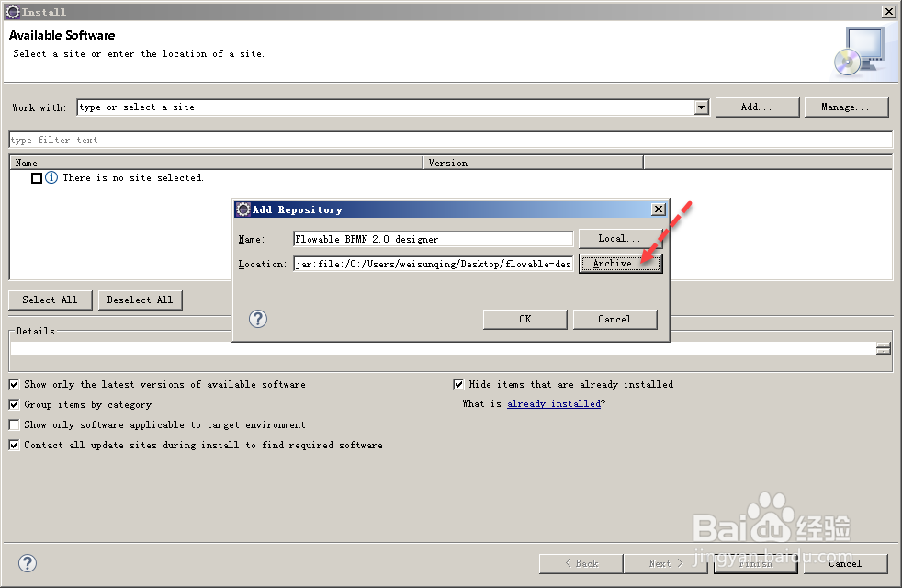Click the help icon in Add Repository dialog
902x588 pixels.
pos(258,319)
